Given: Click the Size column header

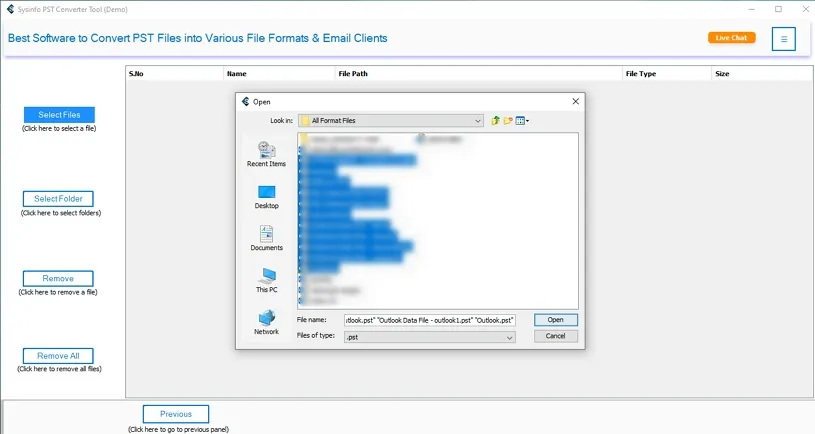Looking at the screenshot, I should 762,74.
